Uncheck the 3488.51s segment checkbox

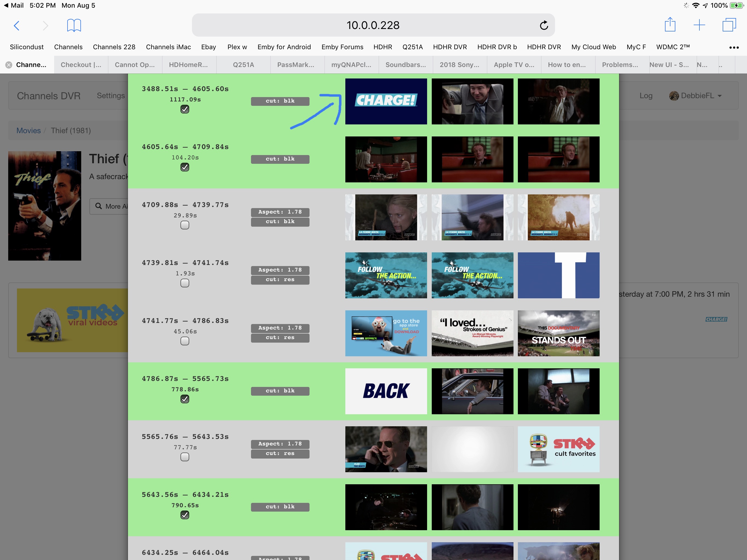[x=185, y=109]
